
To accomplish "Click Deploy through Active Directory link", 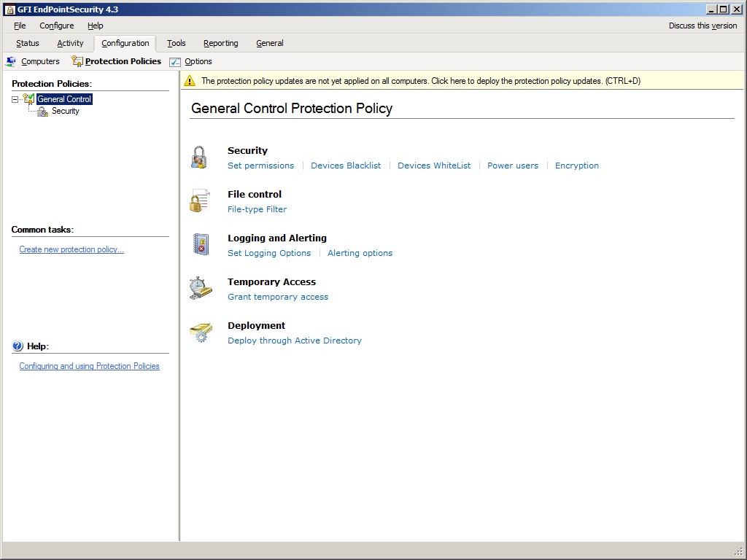I will [295, 341].
